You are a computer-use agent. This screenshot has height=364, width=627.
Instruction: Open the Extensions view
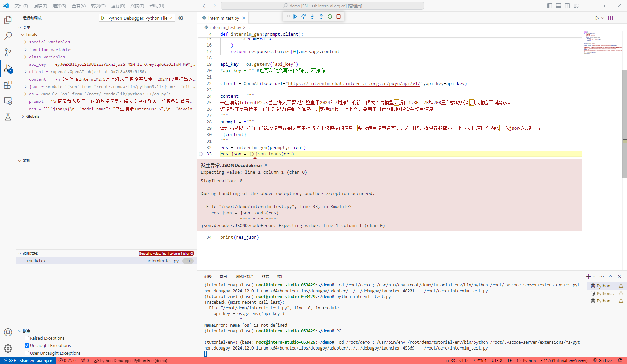point(8,85)
